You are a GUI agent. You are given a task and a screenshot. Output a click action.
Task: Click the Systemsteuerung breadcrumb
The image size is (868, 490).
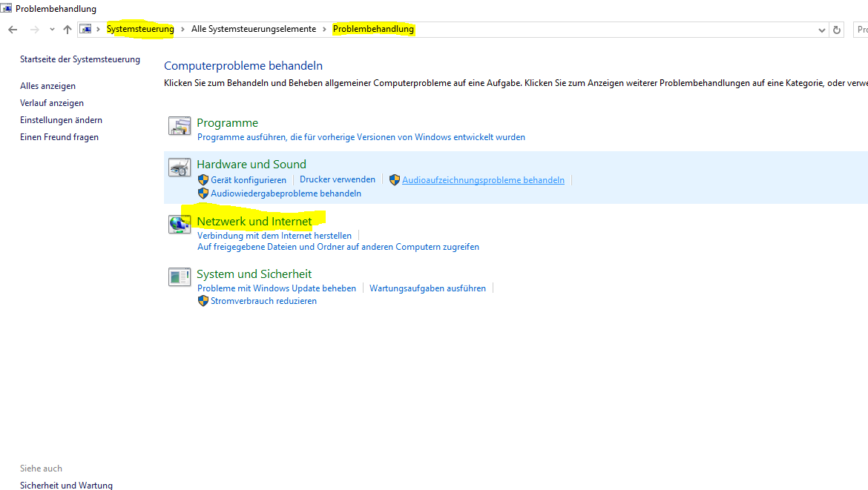click(x=140, y=30)
